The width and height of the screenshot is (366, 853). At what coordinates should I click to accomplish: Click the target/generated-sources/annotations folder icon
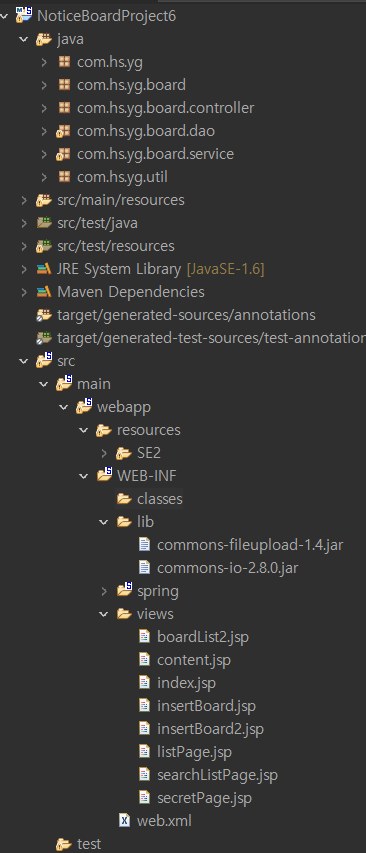point(44,315)
